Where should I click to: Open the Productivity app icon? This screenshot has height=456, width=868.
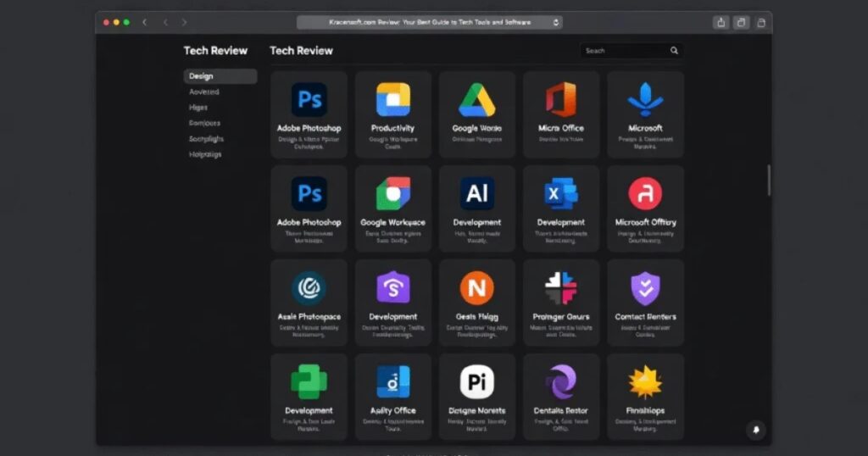(x=392, y=100)
